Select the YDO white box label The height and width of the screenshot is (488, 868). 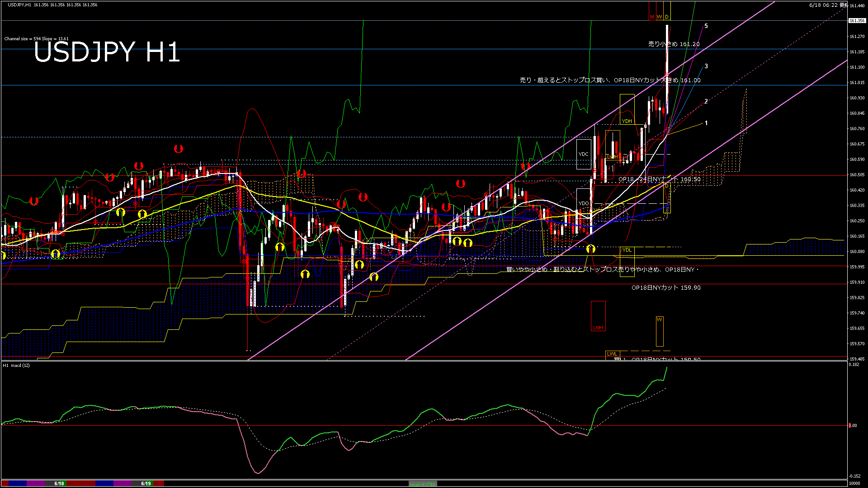[584, 203]
